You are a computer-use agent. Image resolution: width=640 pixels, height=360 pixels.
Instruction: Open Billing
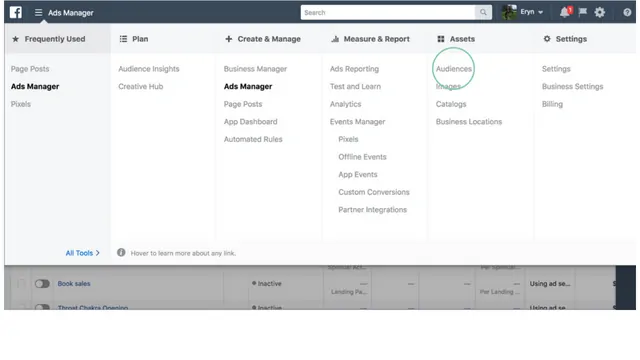point(552,104)
